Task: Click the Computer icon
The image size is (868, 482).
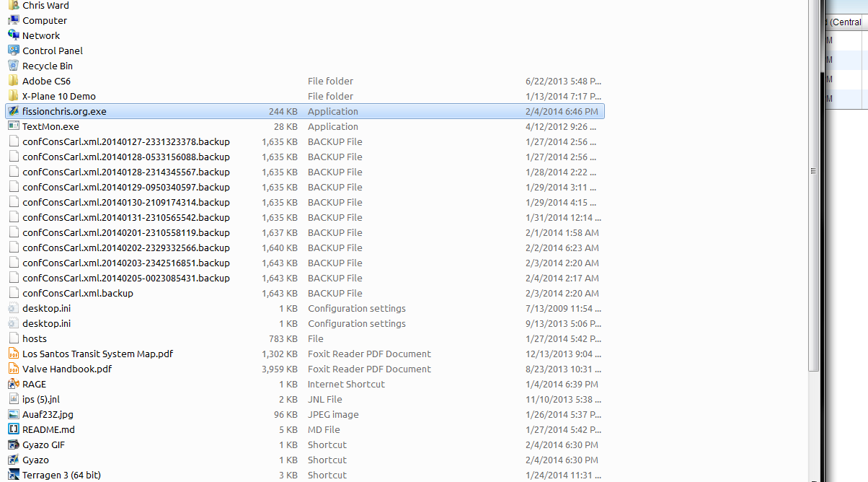Action: coord(13,20)
